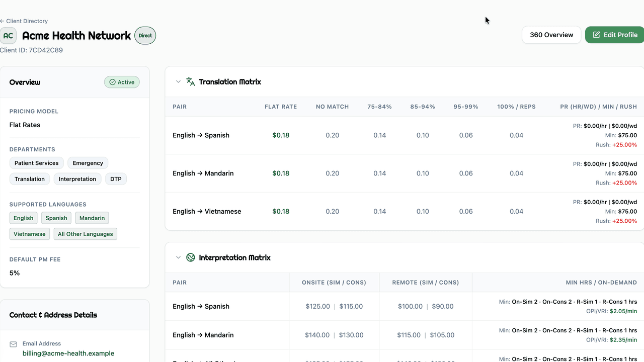Click the 100% / REPS column header
Screen dimensions: 644x362
[516, 107]
